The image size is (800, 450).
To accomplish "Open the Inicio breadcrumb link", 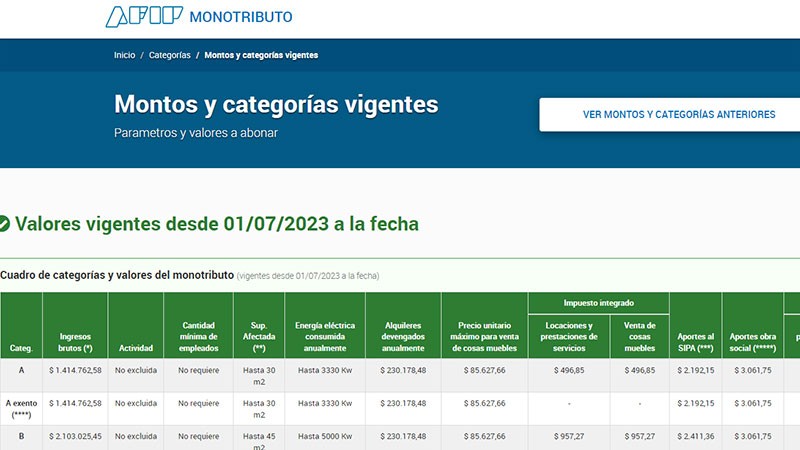I will (x=124, y=55).
